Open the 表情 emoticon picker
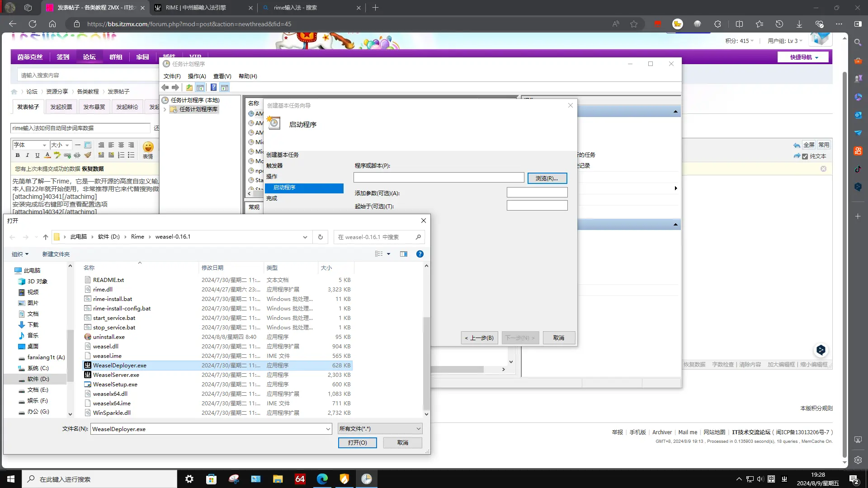 [148, 150]
